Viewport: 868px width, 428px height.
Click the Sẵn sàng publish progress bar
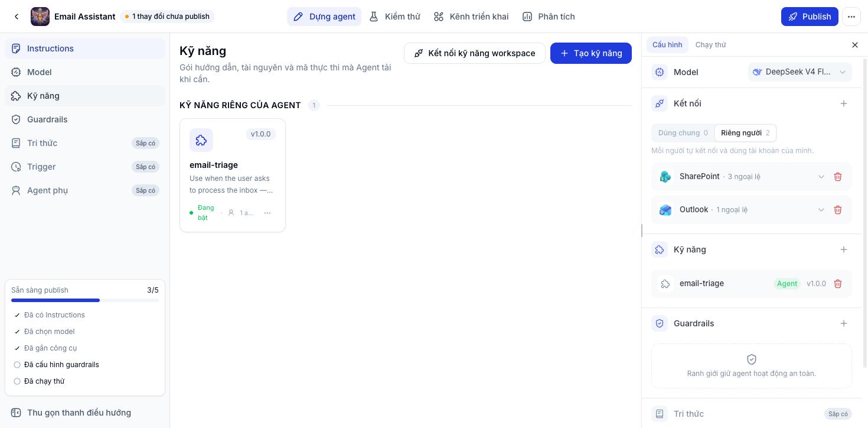[85, 300]
